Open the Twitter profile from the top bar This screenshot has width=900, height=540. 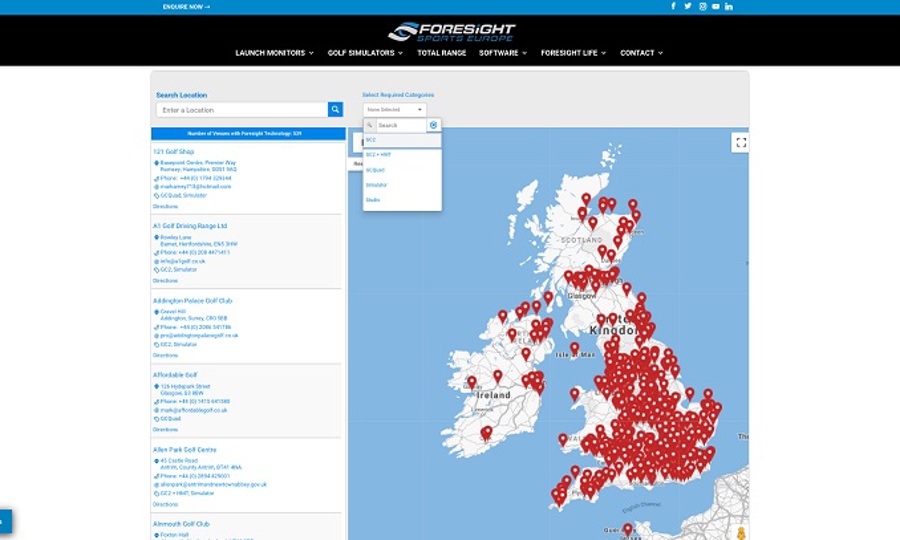pos(688,6)
